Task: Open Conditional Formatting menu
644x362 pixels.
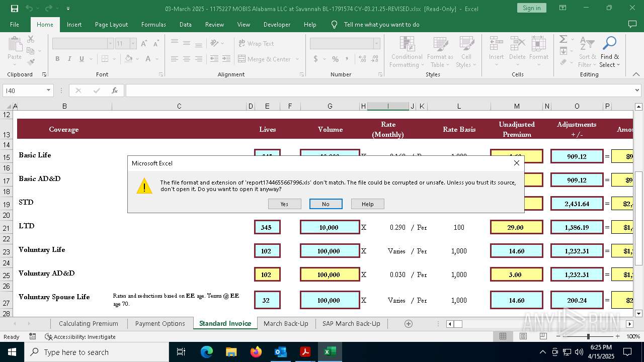Action: coord(407,52)
